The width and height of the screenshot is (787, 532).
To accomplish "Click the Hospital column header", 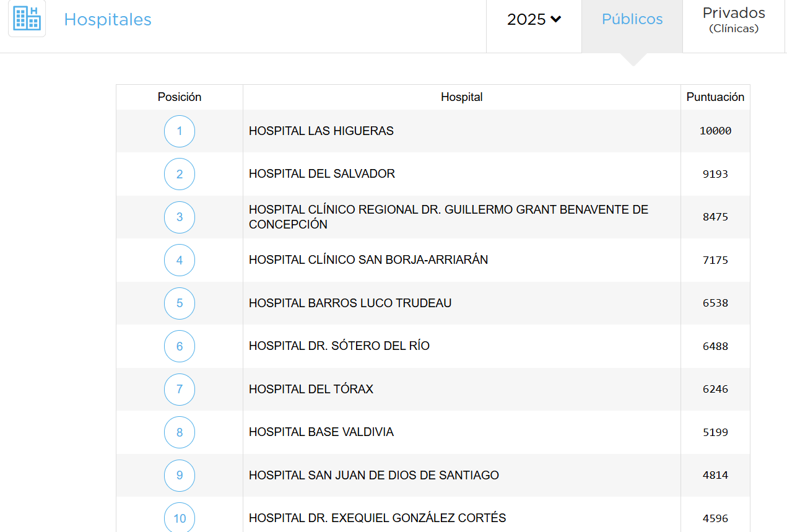I will [461, 97].
